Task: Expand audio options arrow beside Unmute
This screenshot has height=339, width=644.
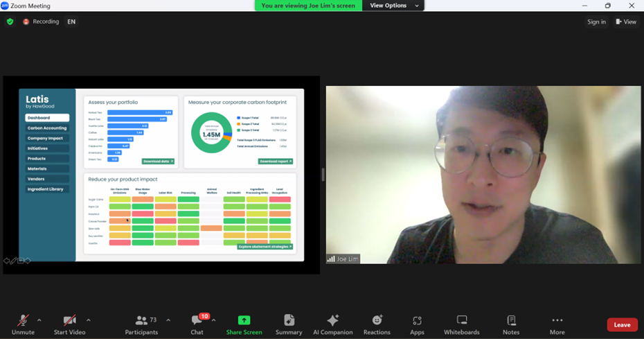Action: point(39,320)
